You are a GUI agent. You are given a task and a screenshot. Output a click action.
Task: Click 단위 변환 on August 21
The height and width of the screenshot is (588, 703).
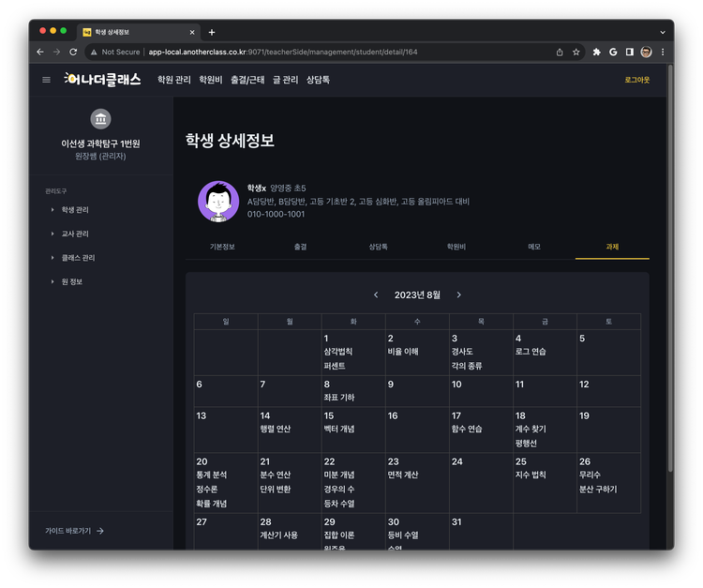(x=276, y=489)
